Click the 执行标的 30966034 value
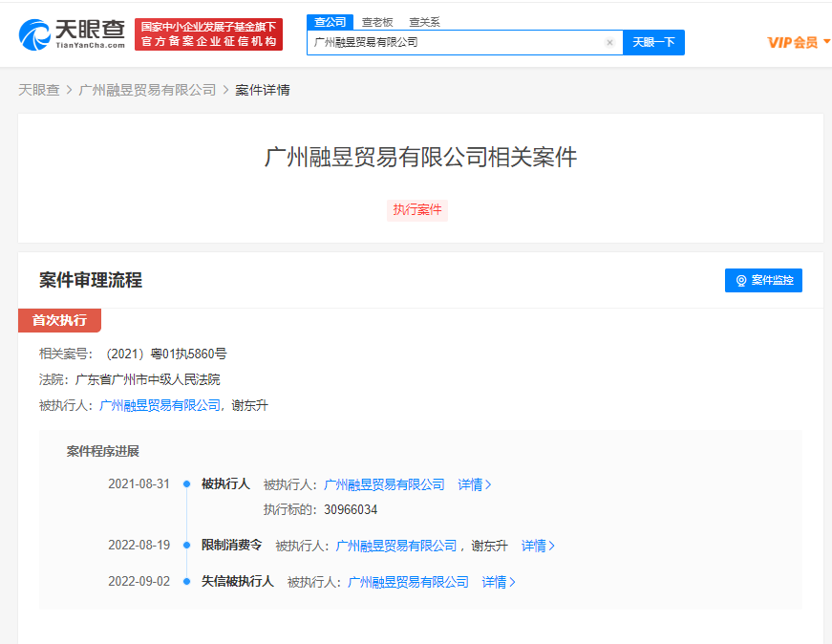The image size is (832, 644). tap(351, 509)
